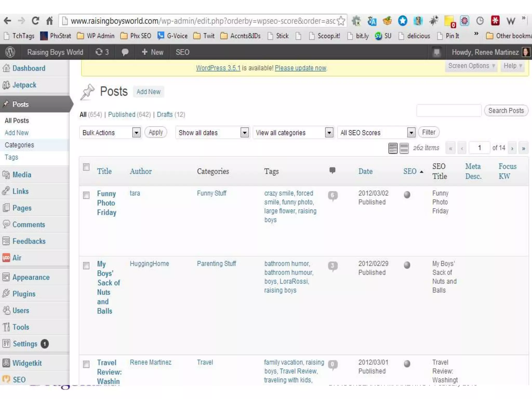This screenshot has height=399, width=532.
Task: Click the Search Posts text field
Action: coord(449,111)
